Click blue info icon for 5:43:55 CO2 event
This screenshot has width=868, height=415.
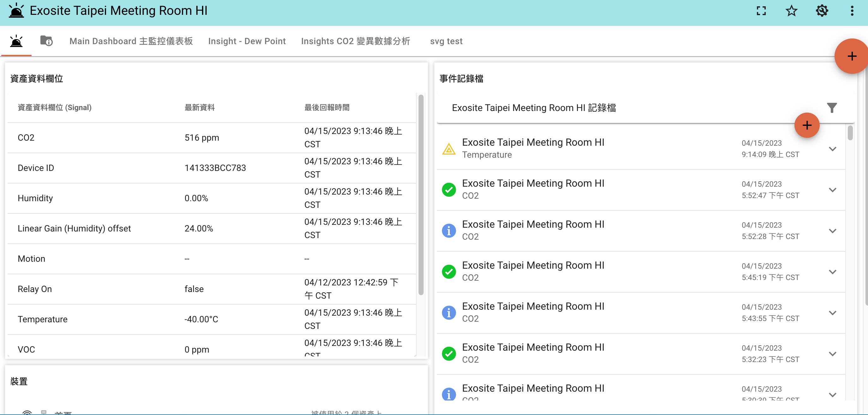(x=449, y=313)
